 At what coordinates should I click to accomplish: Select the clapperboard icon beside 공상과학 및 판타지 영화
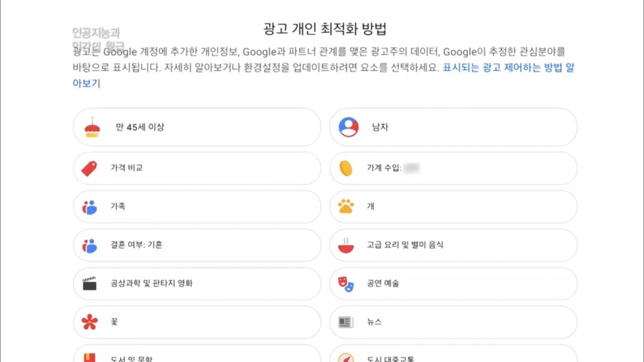89,283
